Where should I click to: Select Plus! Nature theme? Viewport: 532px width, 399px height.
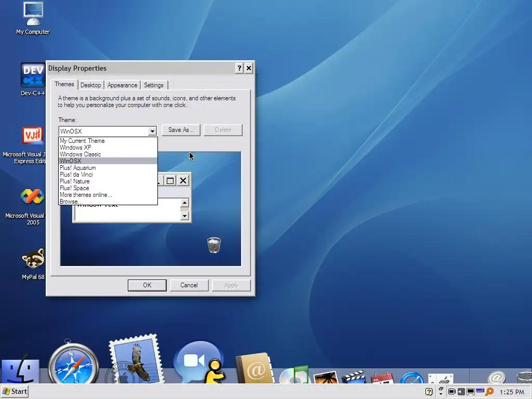point(108,181)
